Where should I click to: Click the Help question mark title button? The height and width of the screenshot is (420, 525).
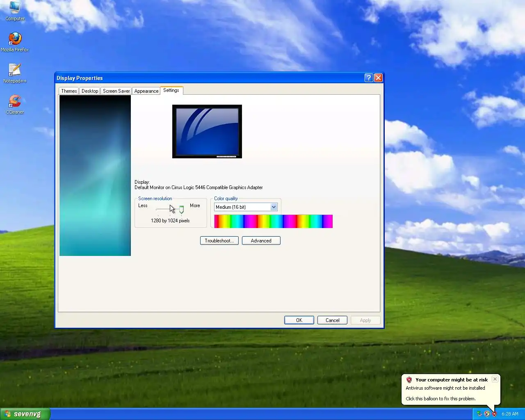(x=369, y=78)
